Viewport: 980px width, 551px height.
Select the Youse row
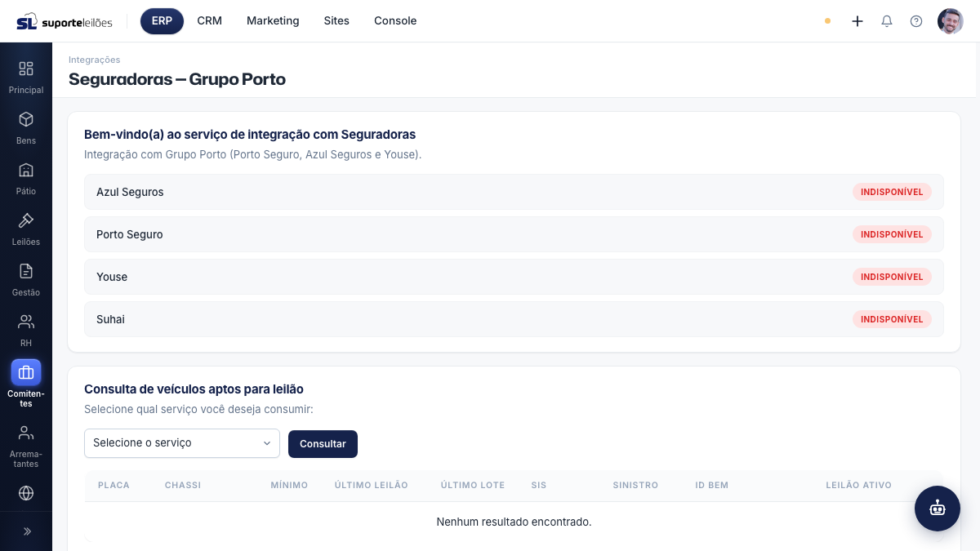tap(514, 277)
